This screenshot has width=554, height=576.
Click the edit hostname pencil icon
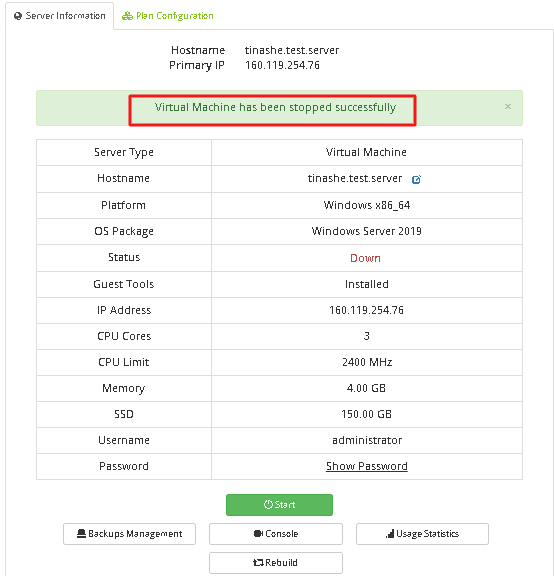pos(416,179)
